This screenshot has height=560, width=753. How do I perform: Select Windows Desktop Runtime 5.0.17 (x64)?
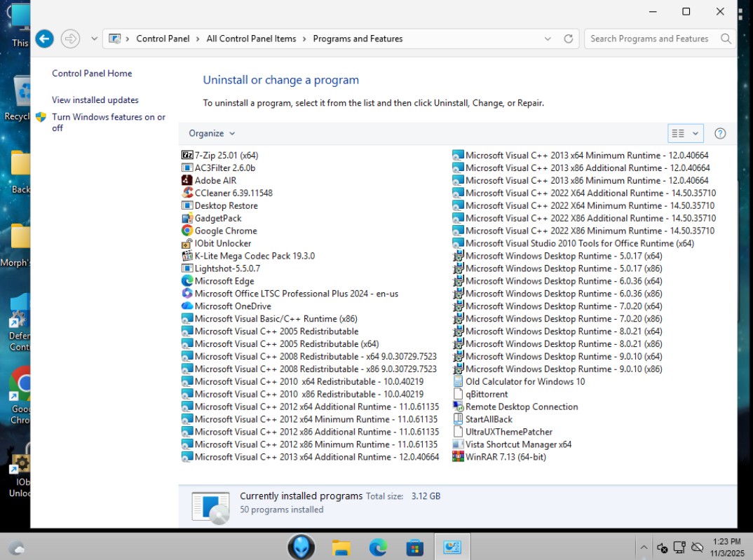click(x=557, y=256)
